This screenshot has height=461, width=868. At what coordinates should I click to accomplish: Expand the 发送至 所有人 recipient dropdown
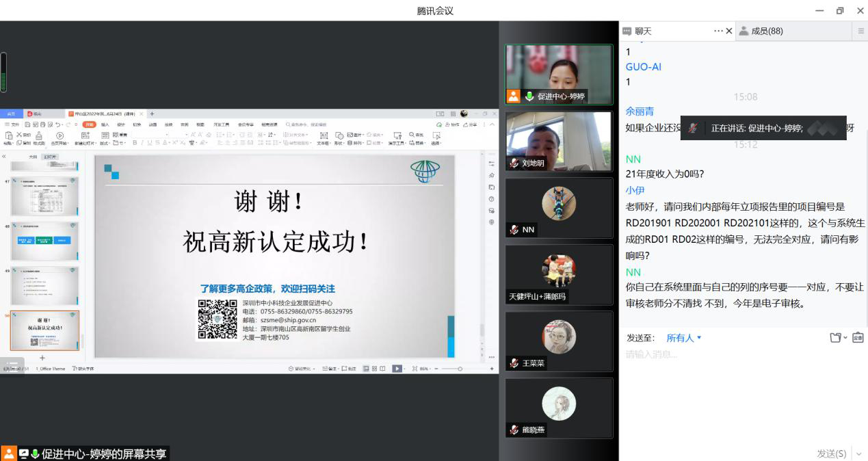(x=684, y=338)
